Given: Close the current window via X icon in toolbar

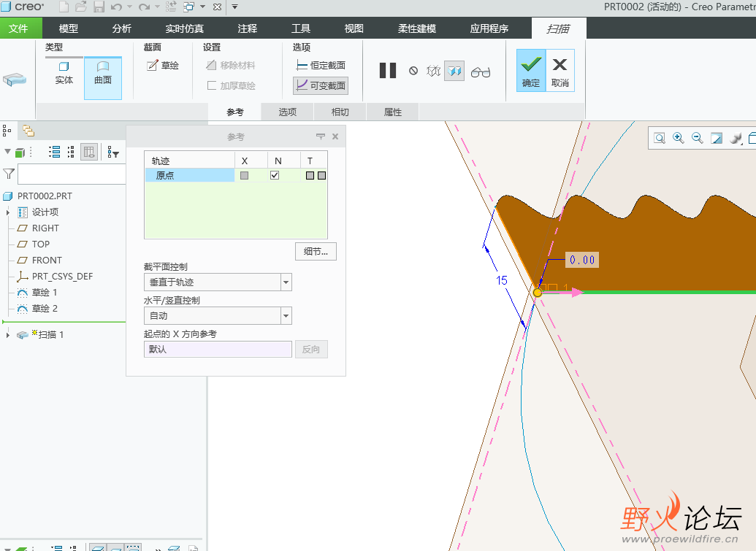Looking at the screenshot, I should click(218, 7).
